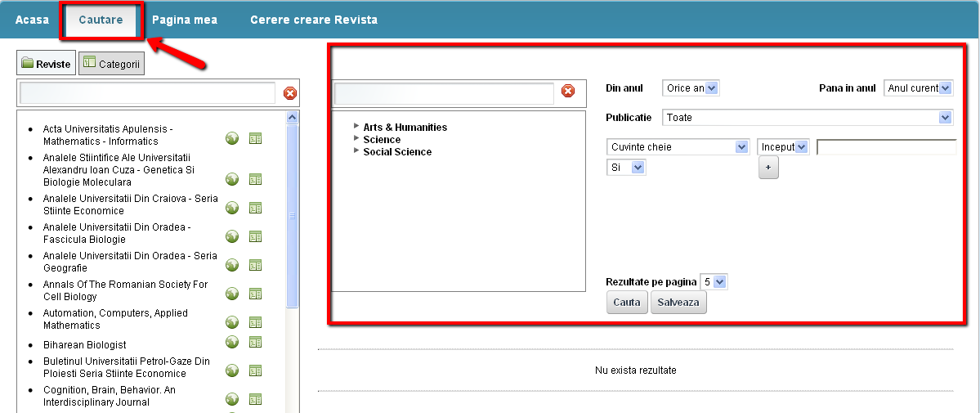Click globe icon for Biharean Biologist

[232, 342]
